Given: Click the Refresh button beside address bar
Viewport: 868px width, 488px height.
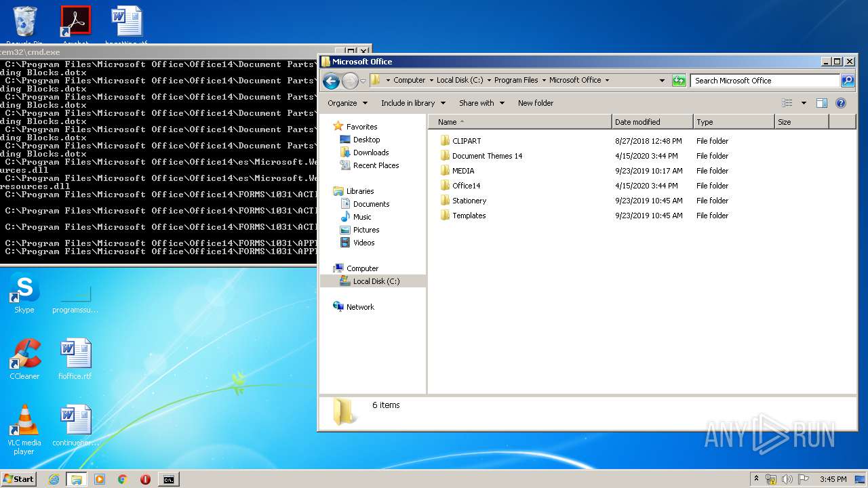Looking at the screenshot, I should [679, 81].
